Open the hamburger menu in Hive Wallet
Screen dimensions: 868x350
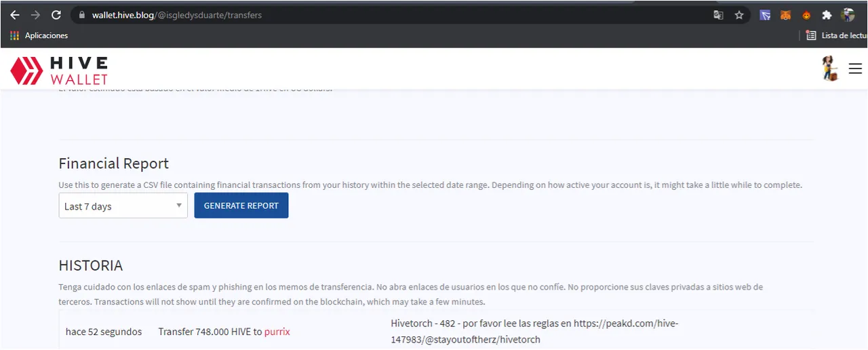[x=855, y=69]
